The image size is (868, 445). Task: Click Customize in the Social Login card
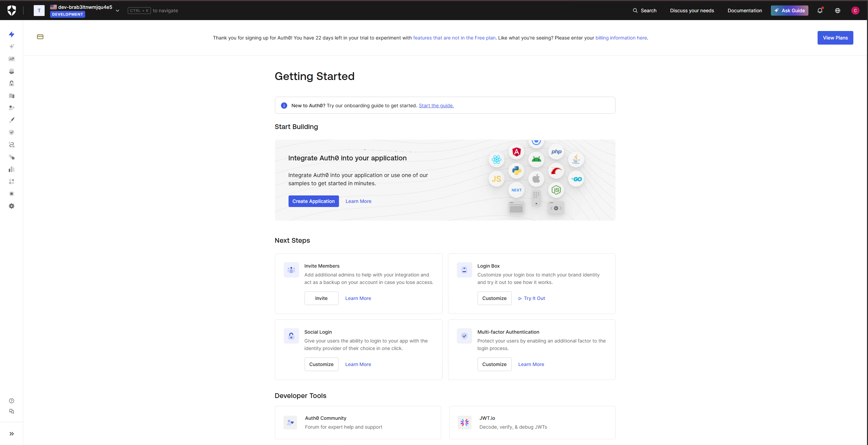point(321,364)
